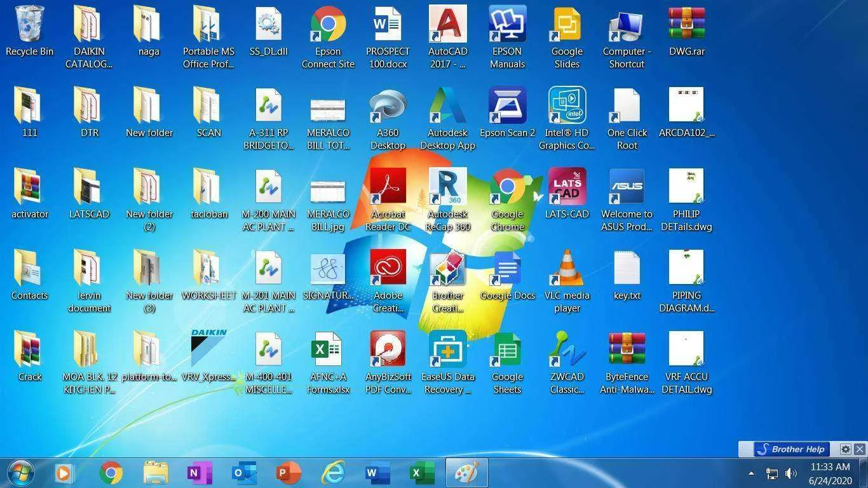Viewport: 868px width, 488px height.
Task: Select the Acrobat Reader DC shortcut
Action: coord(388,200)
